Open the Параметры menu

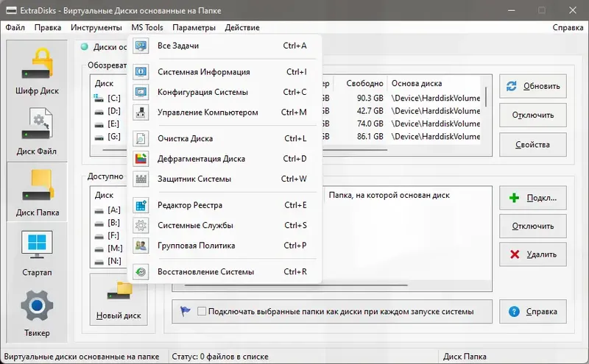[x=194, y=27]
